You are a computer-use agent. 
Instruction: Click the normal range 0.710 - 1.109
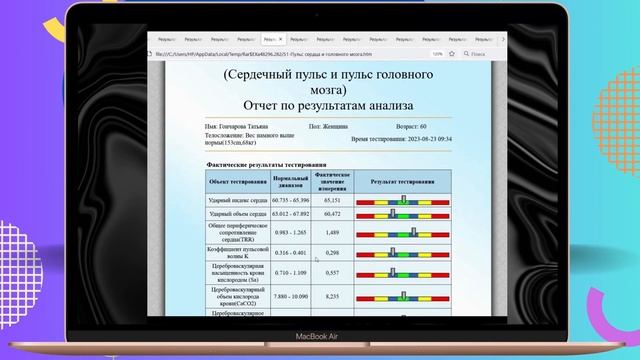291,273
